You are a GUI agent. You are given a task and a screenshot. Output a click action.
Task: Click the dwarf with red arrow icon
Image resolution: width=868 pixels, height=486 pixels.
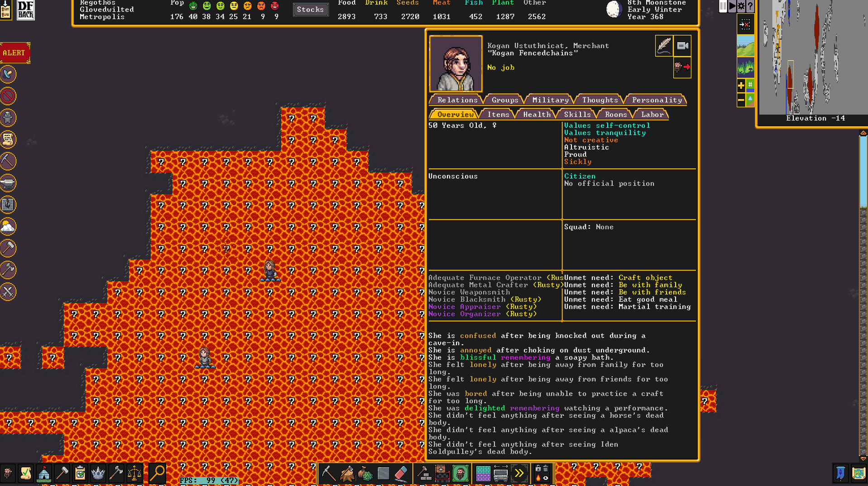[682, 67]
